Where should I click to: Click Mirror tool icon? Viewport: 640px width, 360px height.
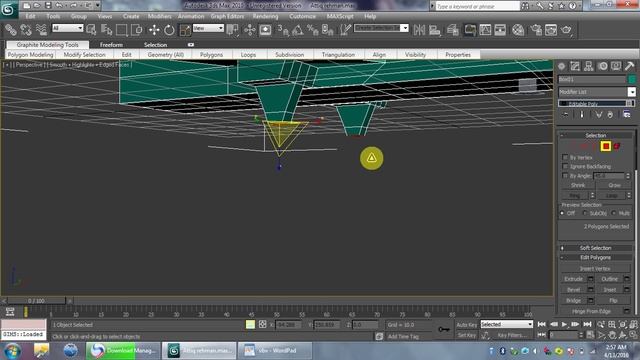point(419,30)
